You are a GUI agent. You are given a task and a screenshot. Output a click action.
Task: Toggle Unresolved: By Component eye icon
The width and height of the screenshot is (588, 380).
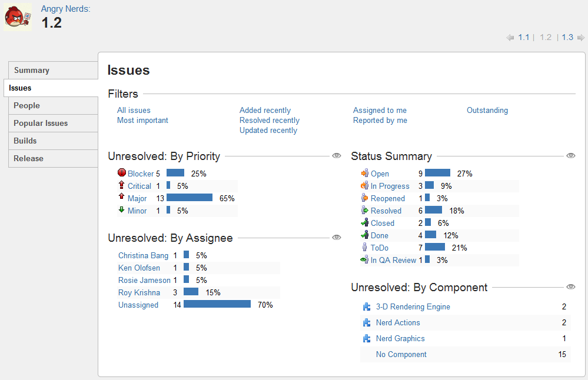(571, 286)
